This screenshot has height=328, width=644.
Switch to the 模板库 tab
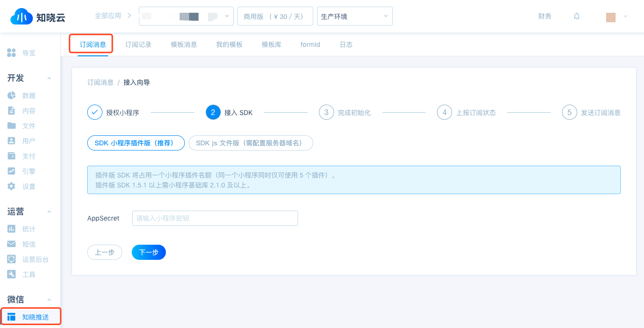click(x=272, y=44)
